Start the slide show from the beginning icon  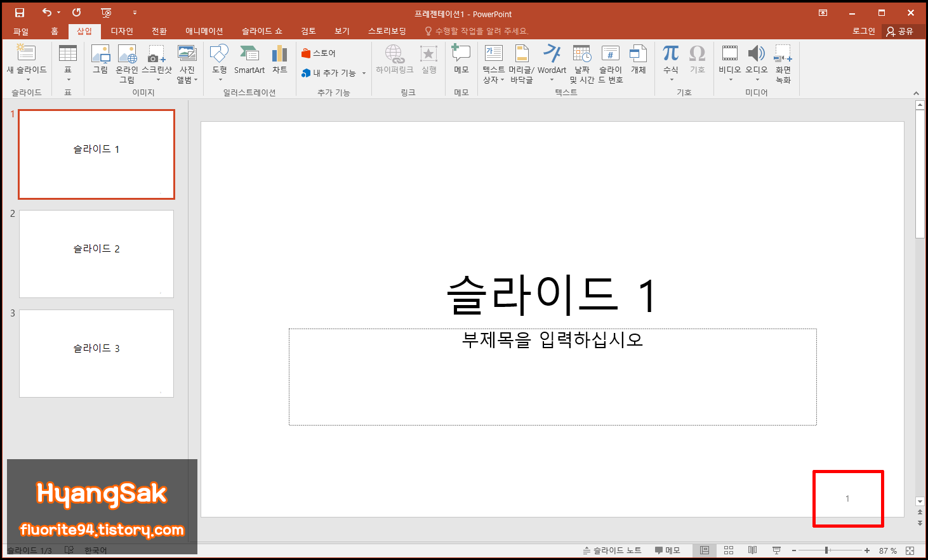click(106, 13)
